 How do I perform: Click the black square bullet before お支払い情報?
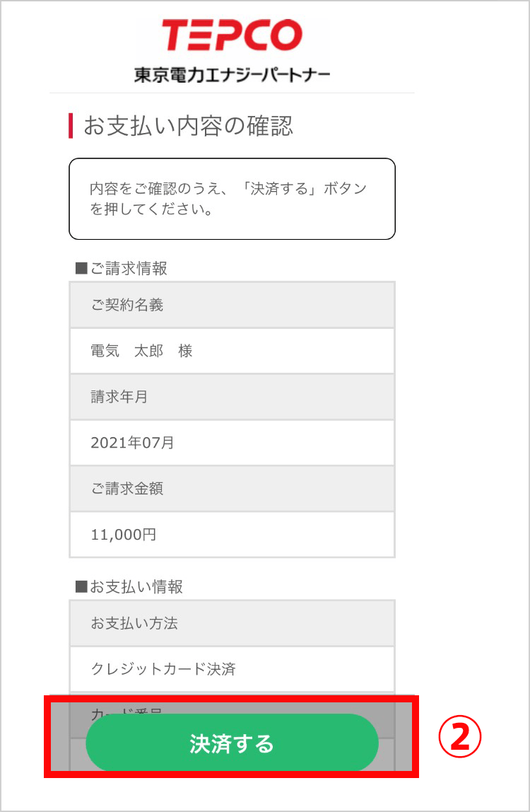(x=81, y=587)
